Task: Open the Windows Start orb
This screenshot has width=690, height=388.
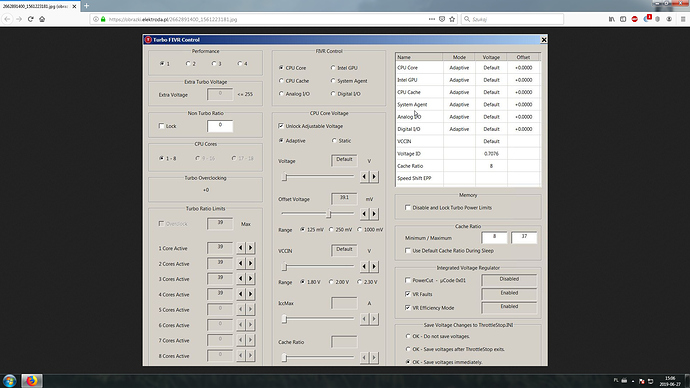Action: coord(10,381)
